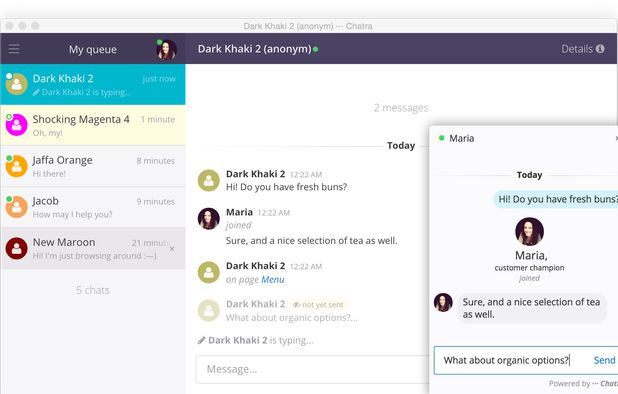
Task: Click Dark Khaki 2 avatar in the chat list
Action: coord(16,84)
